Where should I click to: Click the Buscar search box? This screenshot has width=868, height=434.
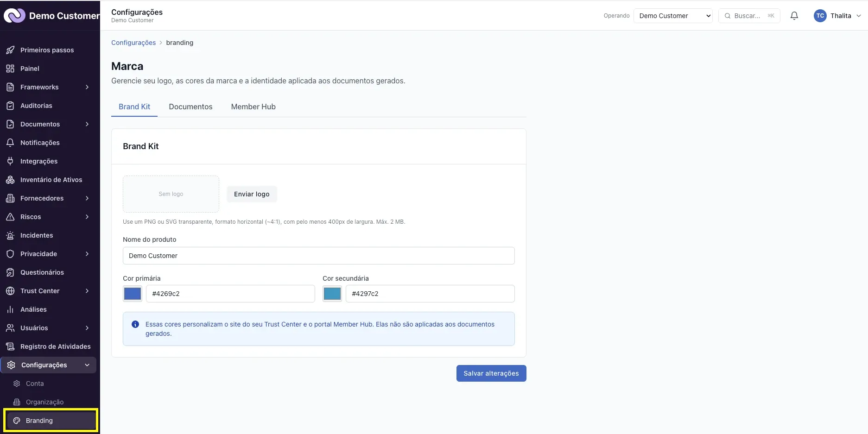[749, 16]
